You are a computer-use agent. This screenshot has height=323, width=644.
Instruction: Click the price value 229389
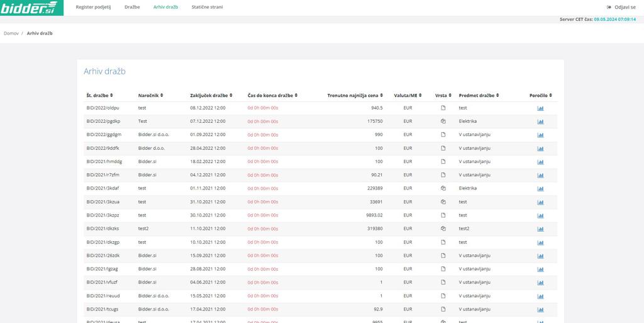375,188
